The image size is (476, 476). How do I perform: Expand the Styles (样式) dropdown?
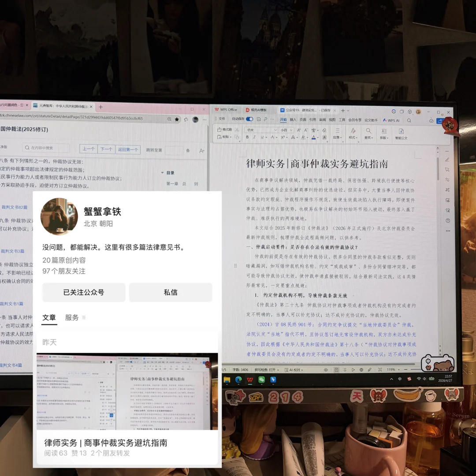point(353,138)
